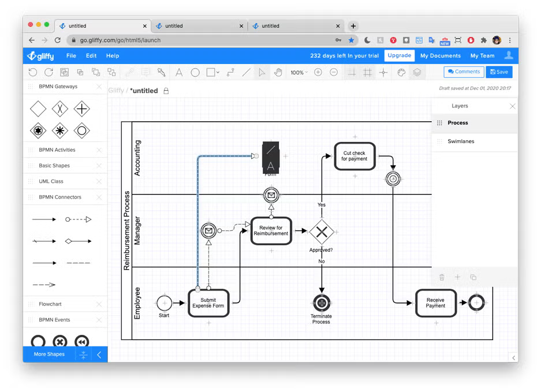
Task: Bookmark page with the star icon
Action: [351, 40]
